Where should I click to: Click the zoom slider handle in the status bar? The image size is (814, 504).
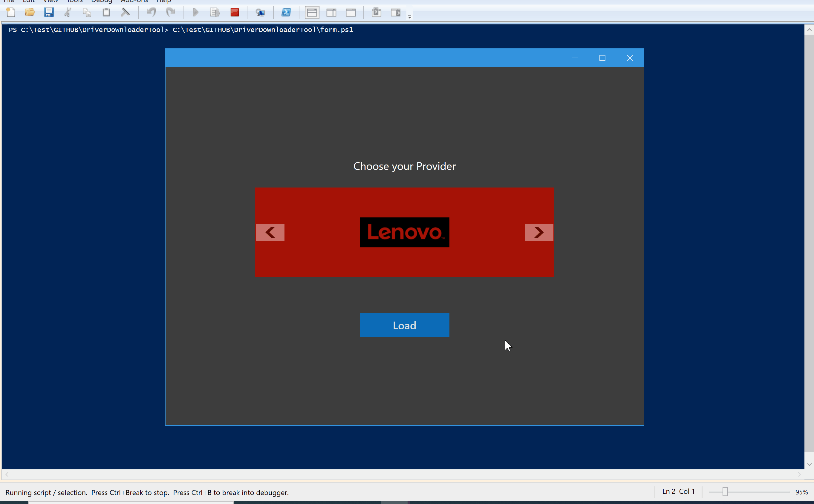725,492
